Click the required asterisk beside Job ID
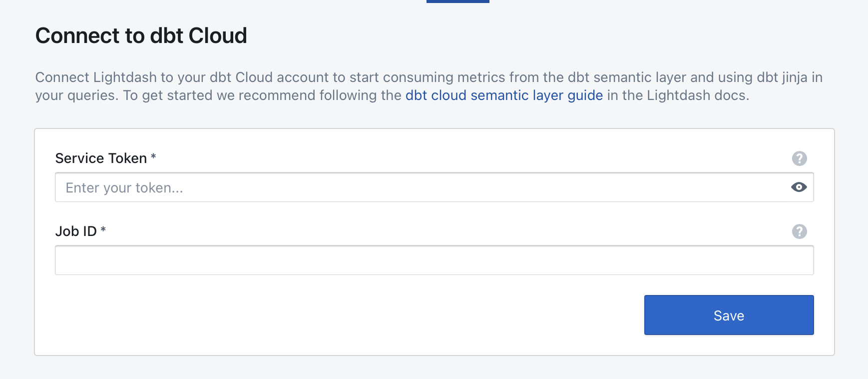The width and height of the screenshot is (868, 379). click(x=103, y=230)
